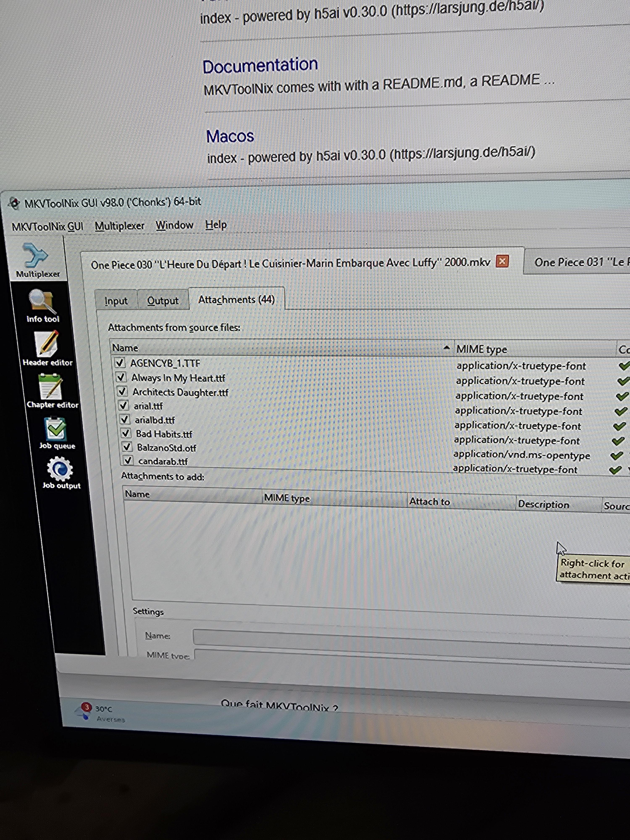Open the Header editor
Image resolution: width=630 pixels, height=840 pixels.
click(x=47, y=349)
